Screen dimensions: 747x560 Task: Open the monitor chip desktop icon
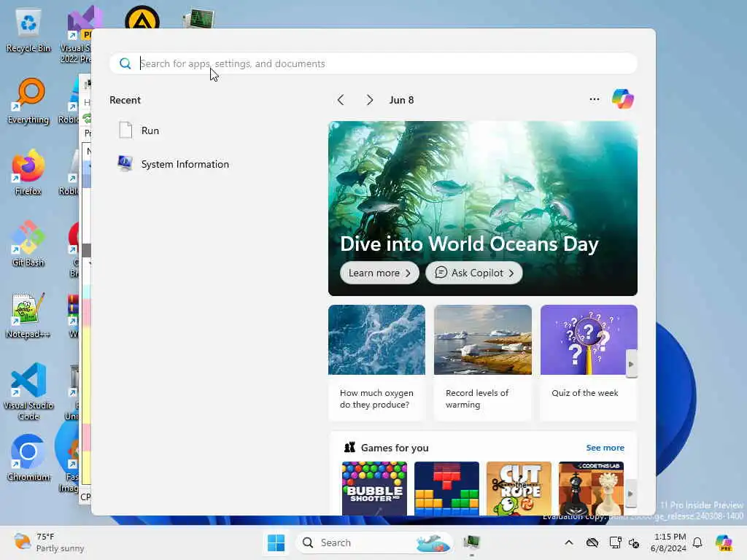(199, 19)
